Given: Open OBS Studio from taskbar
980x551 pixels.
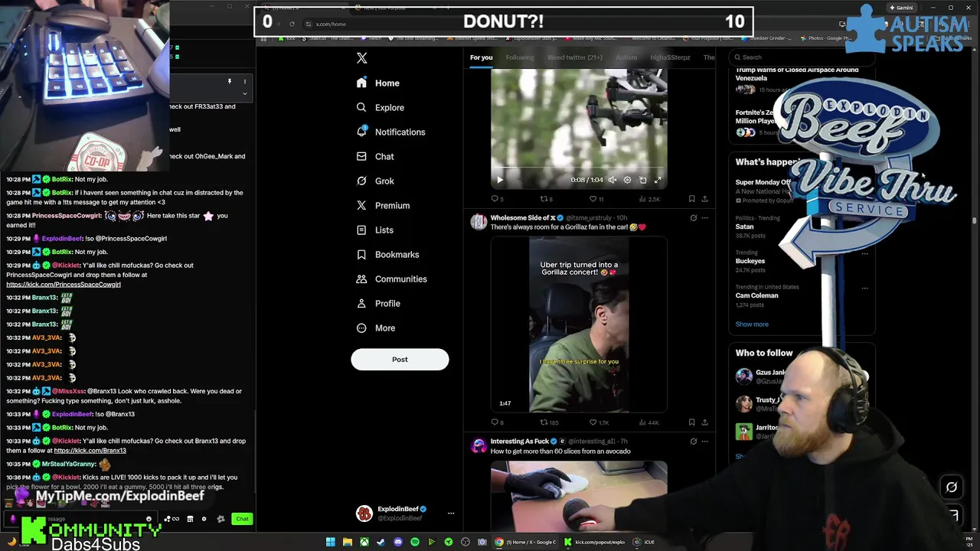Looking at the screenshot, I should click(x=465, y=542).
